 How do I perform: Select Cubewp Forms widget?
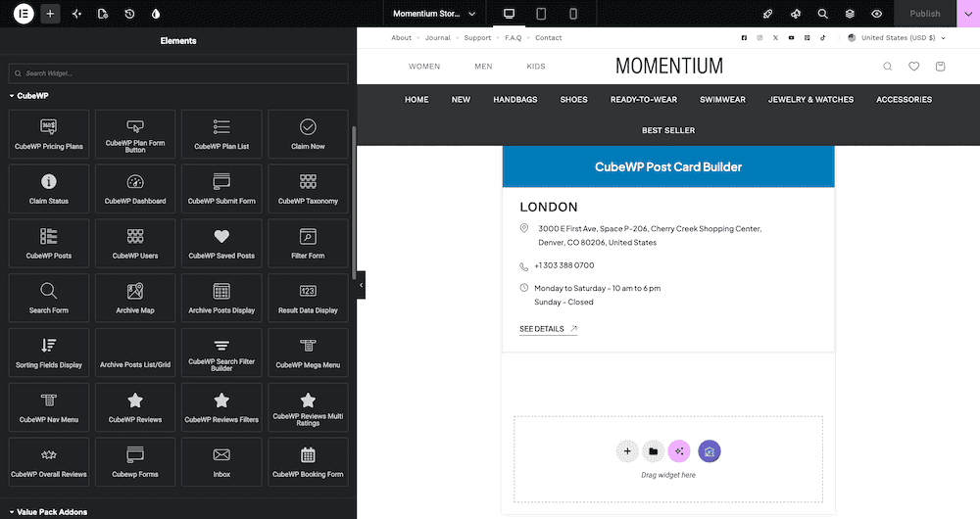(x=135, y=462)
